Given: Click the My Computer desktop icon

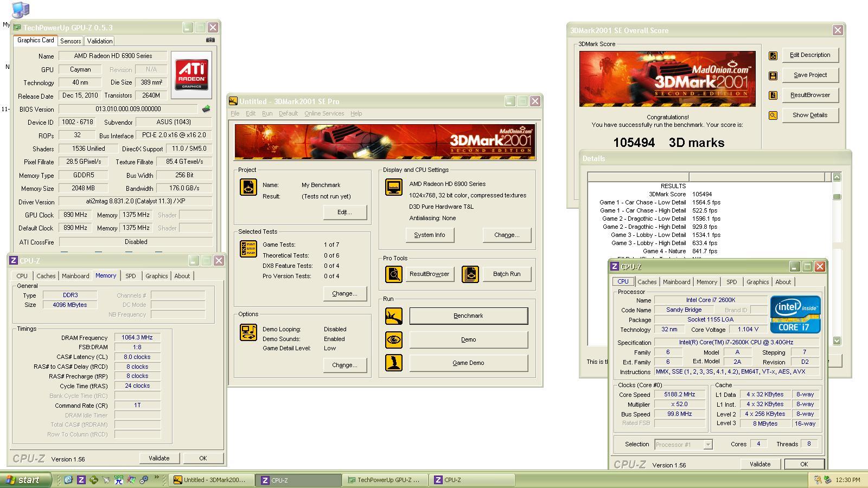Looking at the screenshot, I should [20, 10].
